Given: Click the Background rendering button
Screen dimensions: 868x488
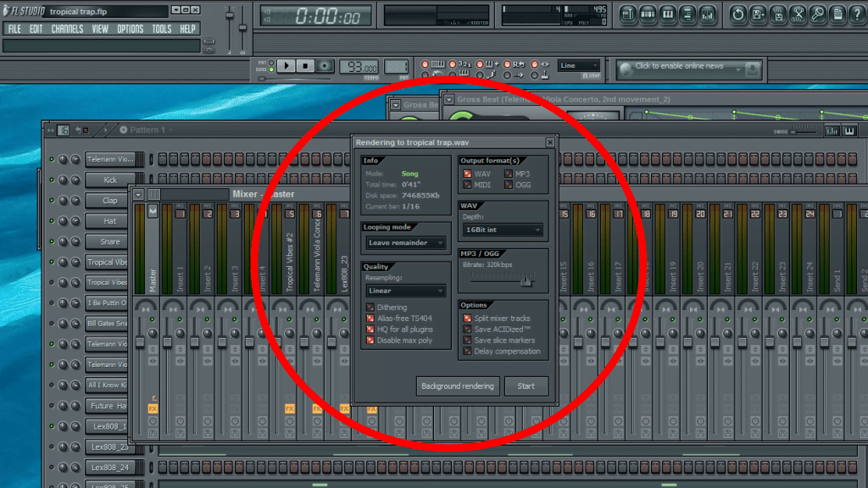Looking at the screenshot, I should click(457, 385).
